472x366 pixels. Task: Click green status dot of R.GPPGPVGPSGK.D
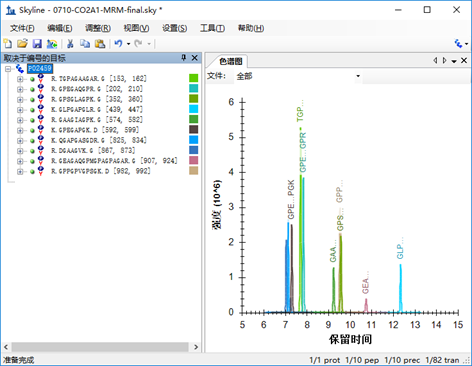tap(32, 172)
